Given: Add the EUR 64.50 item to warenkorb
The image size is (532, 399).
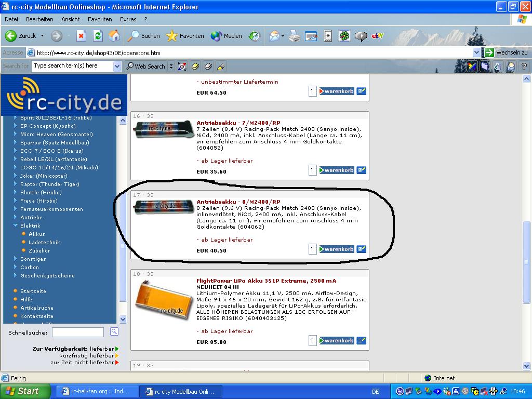Looking at the screenshot, I should 337,91.
